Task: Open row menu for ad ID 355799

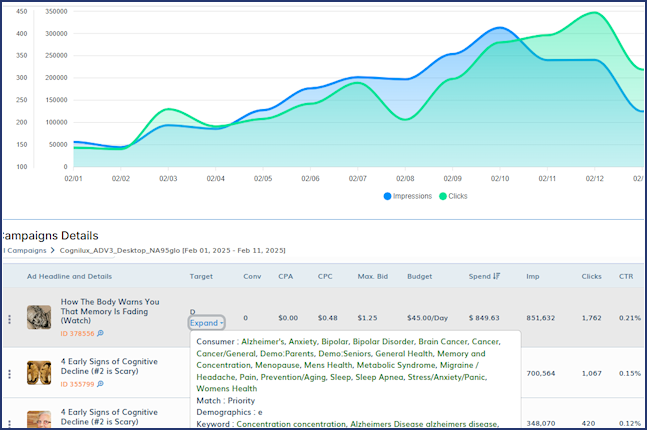Action: [9, 374]
